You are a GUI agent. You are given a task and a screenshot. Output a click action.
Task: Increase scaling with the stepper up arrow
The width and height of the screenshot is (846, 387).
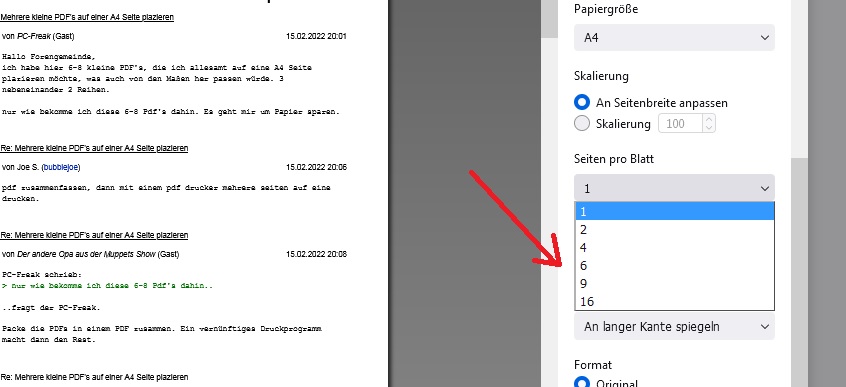709,119
